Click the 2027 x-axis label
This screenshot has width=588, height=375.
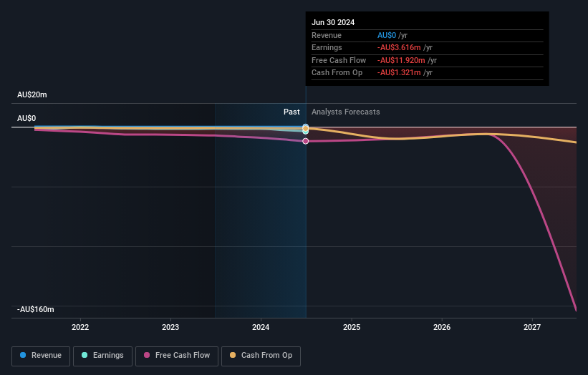531,327
